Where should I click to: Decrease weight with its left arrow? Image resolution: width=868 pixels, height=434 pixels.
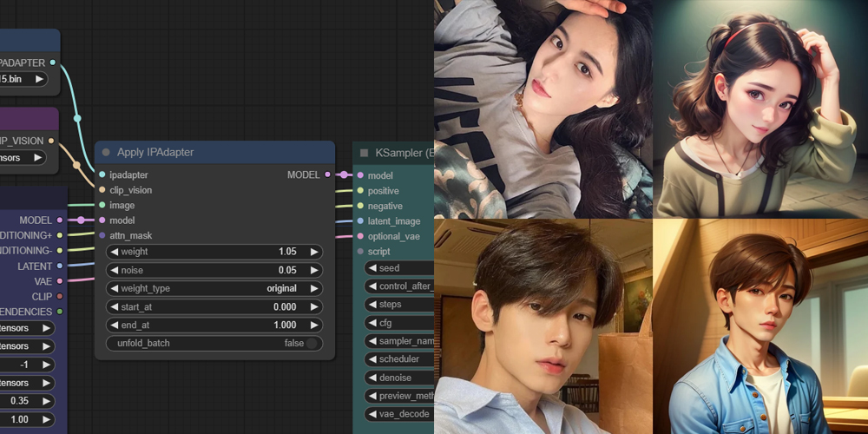pos(114,252)
